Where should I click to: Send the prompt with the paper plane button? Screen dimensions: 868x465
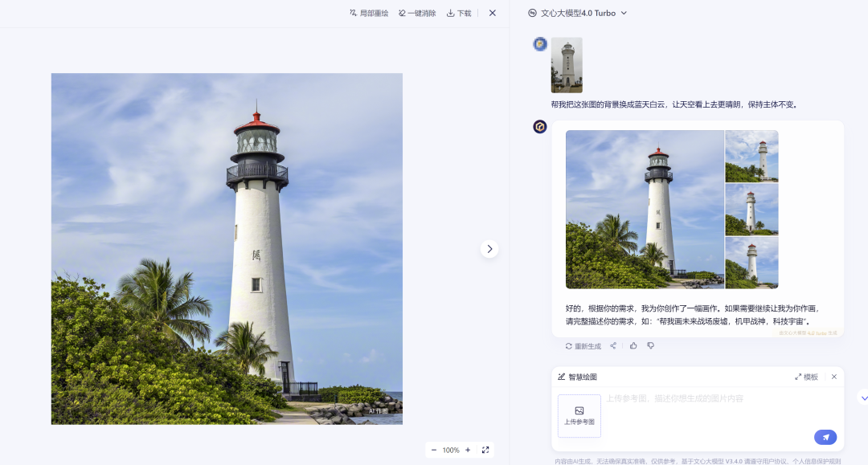point(825,437)
